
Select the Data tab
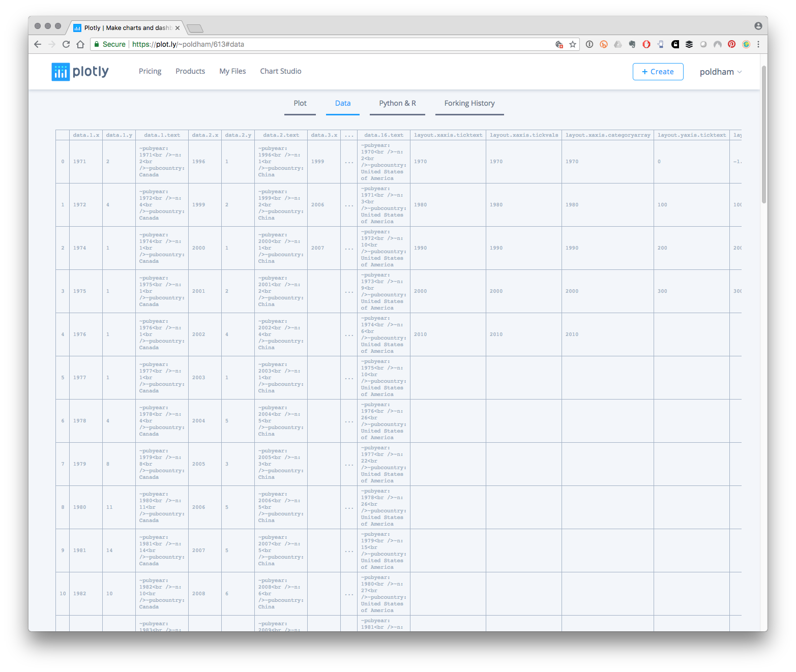[x=343, y=103]
